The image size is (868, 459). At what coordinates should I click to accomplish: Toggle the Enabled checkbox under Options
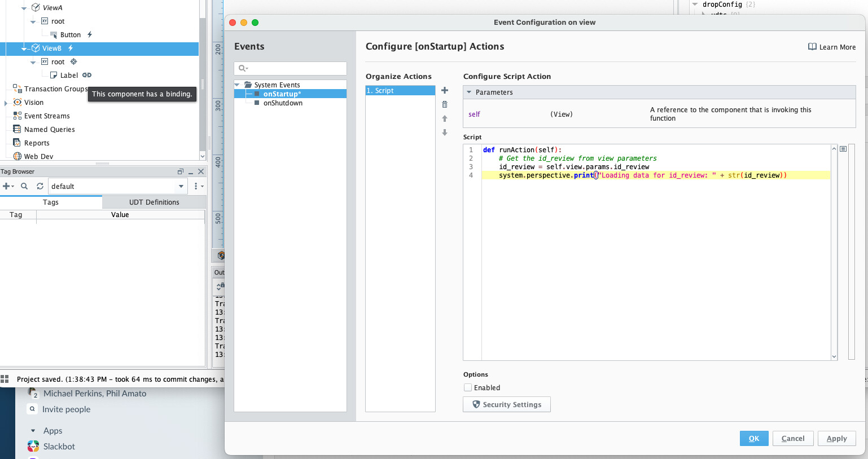coord(468,387)
